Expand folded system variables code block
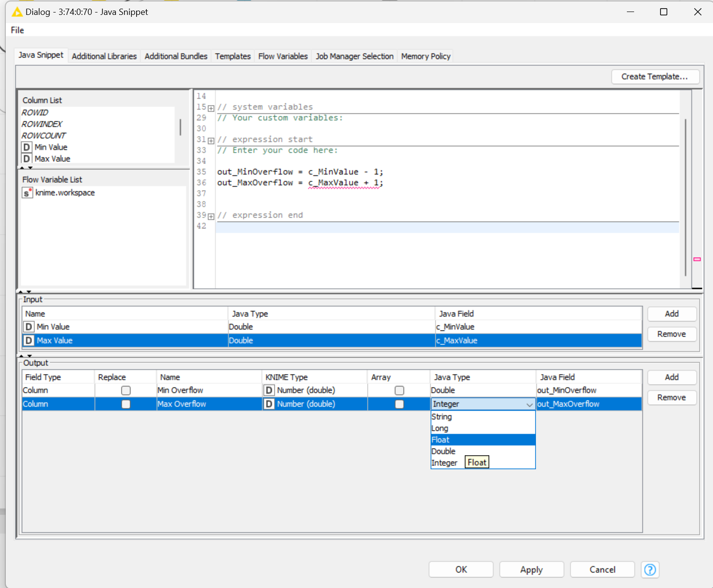713x588 pixels. click(211, 108)
